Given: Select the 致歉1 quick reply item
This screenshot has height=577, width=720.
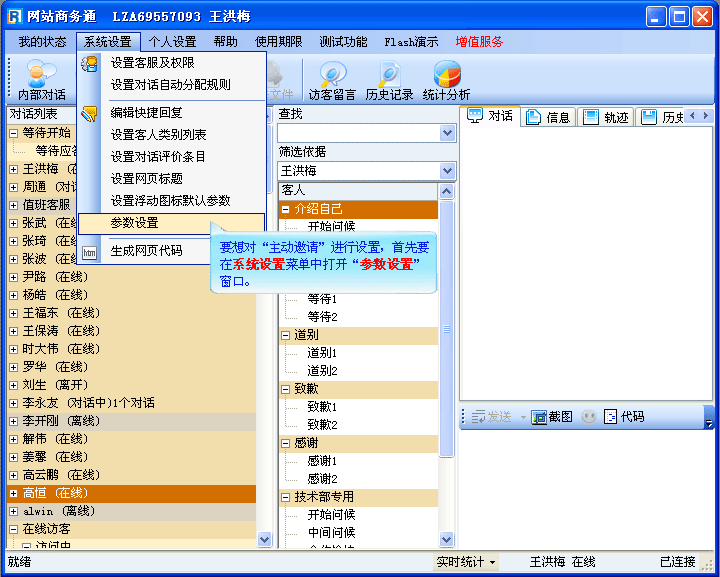Looking at the screenshot, I should pyautogui.click(x=322, y=407).
